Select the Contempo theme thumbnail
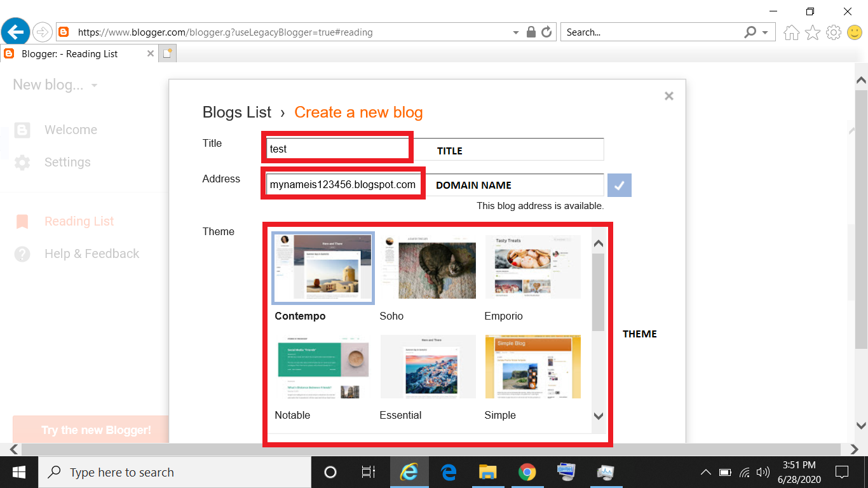Viewport: 868px width, 488px height. click(323, 267)
